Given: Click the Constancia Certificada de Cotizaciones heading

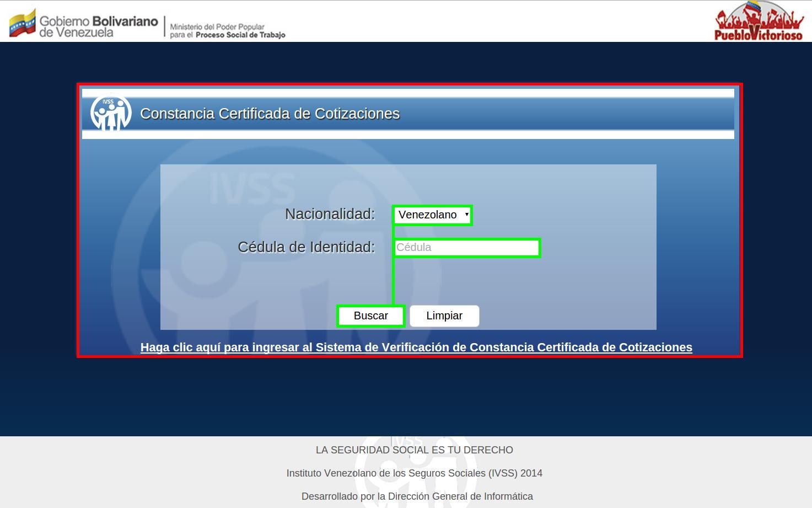Looking at the screenshot, I should tap(270, 114).
